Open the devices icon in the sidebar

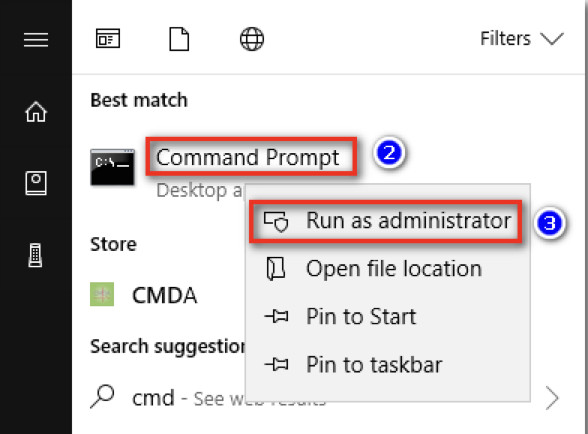pyautogui.click(x=36, y=255)
